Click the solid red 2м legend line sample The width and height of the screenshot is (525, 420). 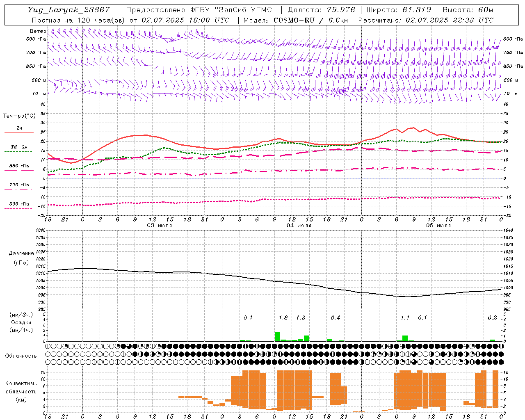coord(19,133)
